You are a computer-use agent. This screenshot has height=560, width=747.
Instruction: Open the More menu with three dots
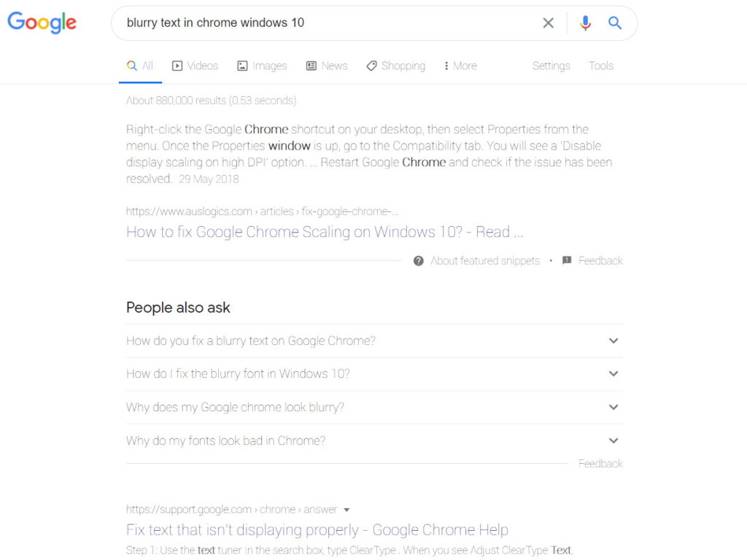coord(460,66)
